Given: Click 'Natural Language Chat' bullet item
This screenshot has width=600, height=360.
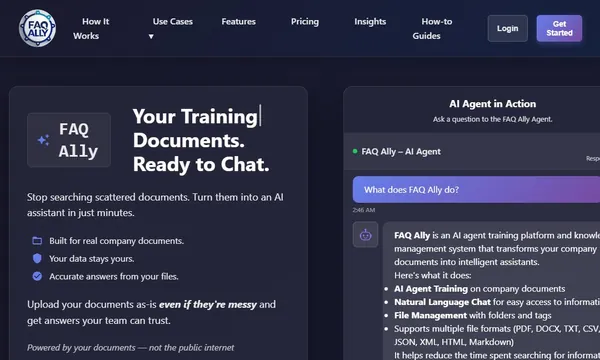Looking at the screenshot, I should [497, 302].
